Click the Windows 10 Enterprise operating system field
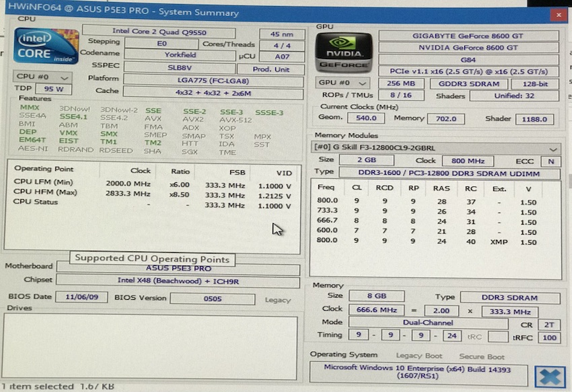The height and width of the screenshot is (392, 572). pos(418,373)
